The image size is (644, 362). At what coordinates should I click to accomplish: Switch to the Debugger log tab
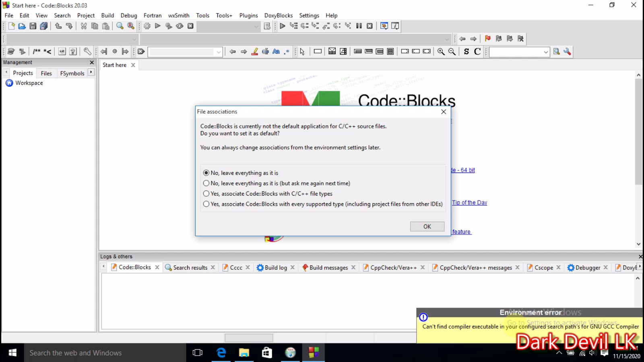click(588, 267)
